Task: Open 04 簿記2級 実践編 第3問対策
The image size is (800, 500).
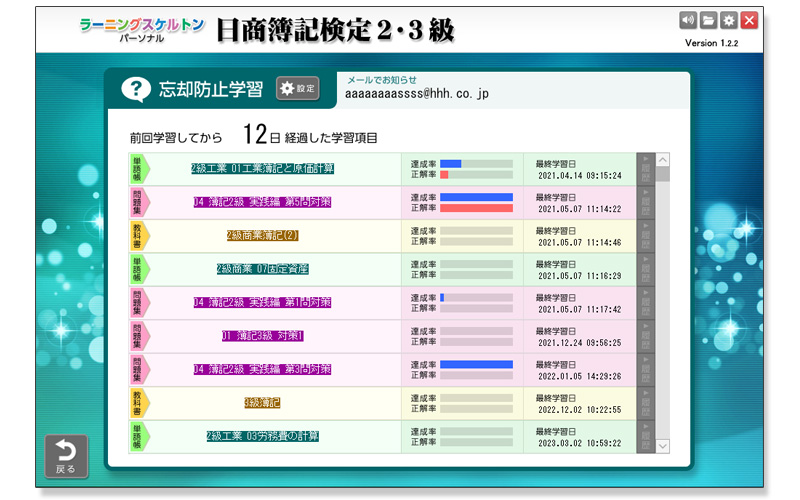Action: click(x=262, y=369)
